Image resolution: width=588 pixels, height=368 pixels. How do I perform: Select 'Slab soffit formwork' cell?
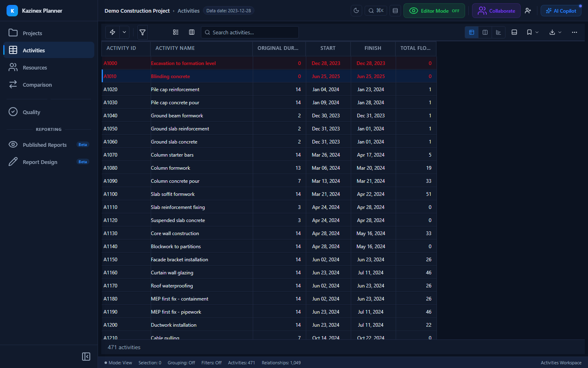click(x=202, y=194)
